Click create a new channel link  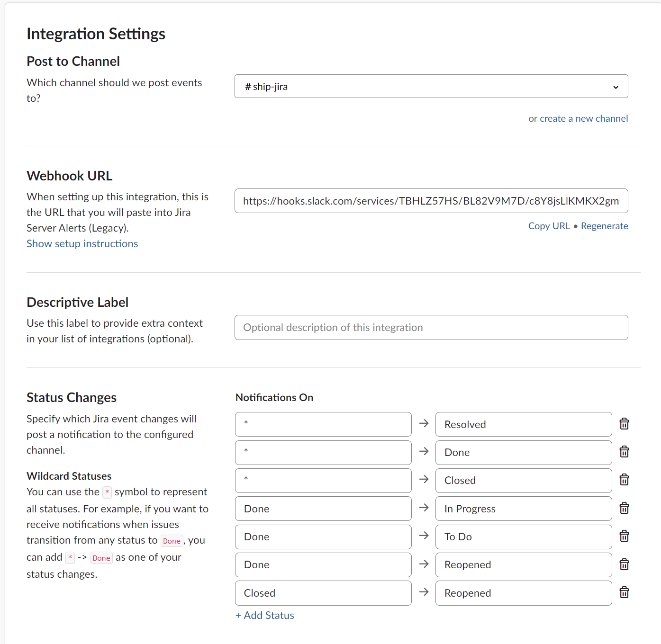click(x=584, y=118)
